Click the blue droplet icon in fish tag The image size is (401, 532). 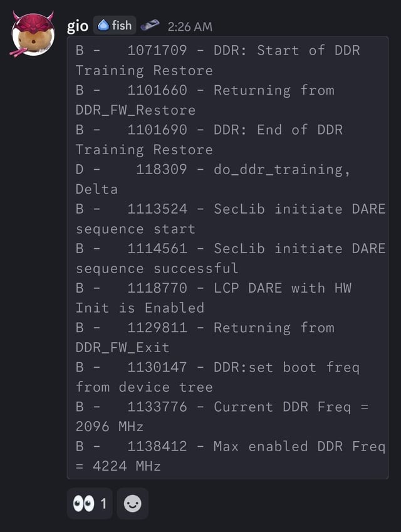(x=103, y=25)
